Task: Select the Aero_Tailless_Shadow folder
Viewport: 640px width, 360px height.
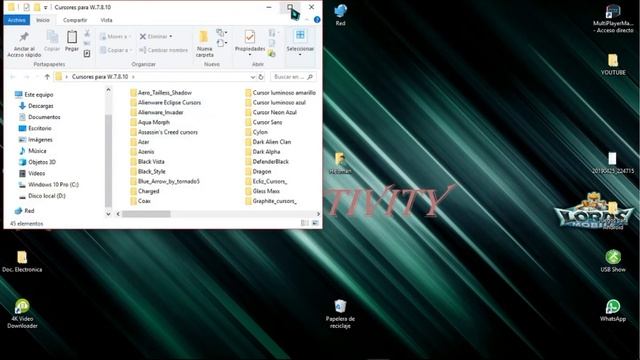Action: [161, 93]
